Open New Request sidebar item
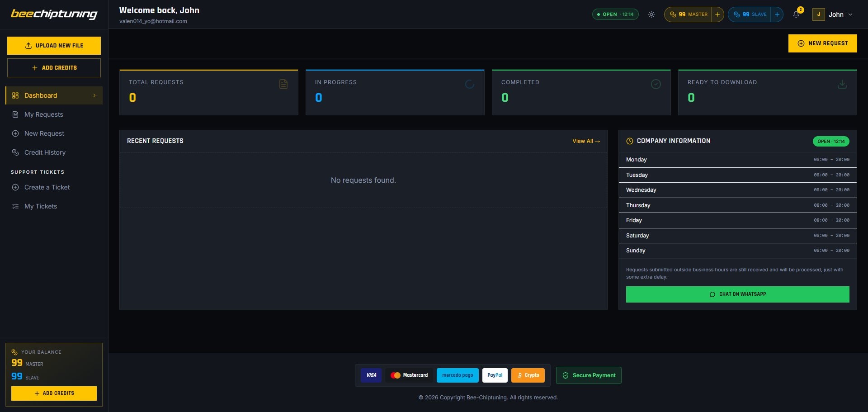 pyautogui.click(x=54, y=133)
